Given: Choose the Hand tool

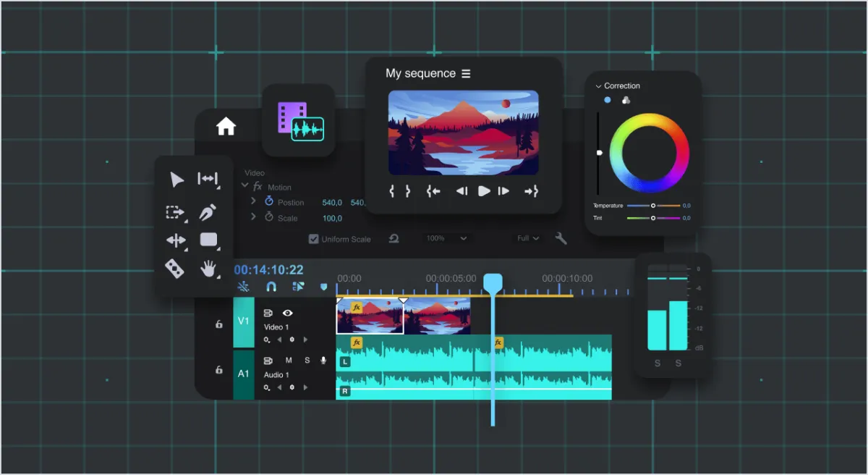Looking at the screenshot, I should pos(208,269).
